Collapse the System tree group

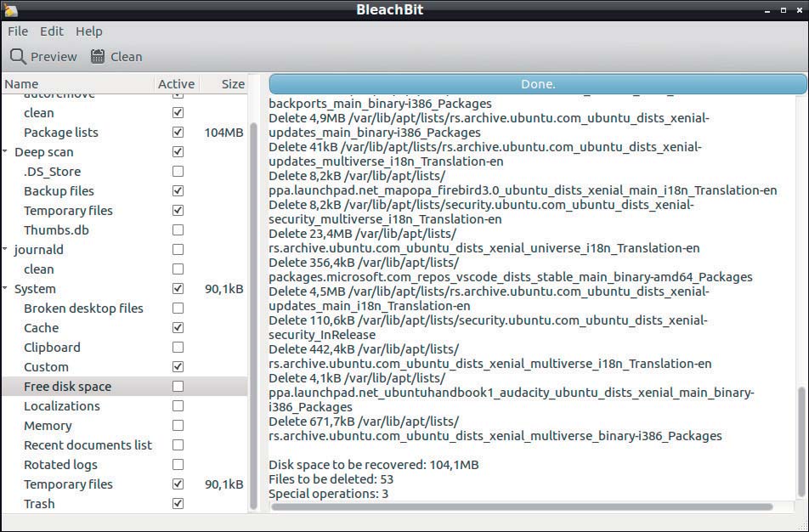click(5, 288)
